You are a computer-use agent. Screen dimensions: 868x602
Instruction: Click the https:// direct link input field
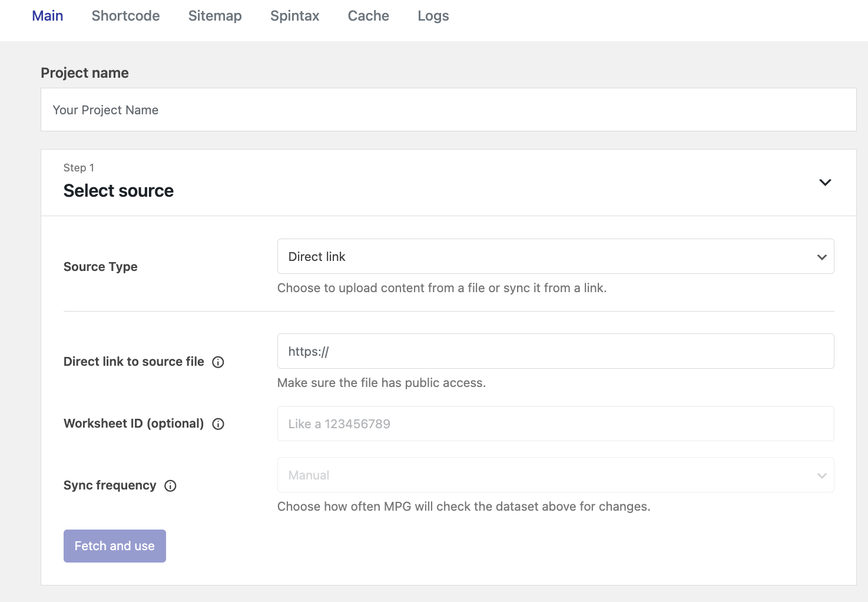pos(555,351)
